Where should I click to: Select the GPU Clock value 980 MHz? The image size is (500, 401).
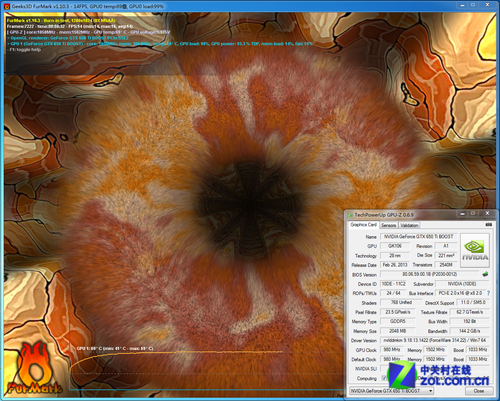point(392,350)
